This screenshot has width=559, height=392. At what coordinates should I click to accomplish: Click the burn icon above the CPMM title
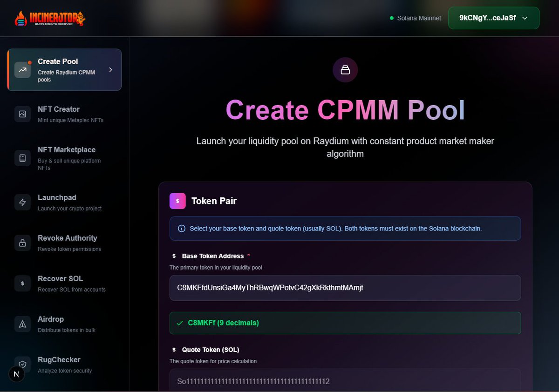tap(345, 69)
